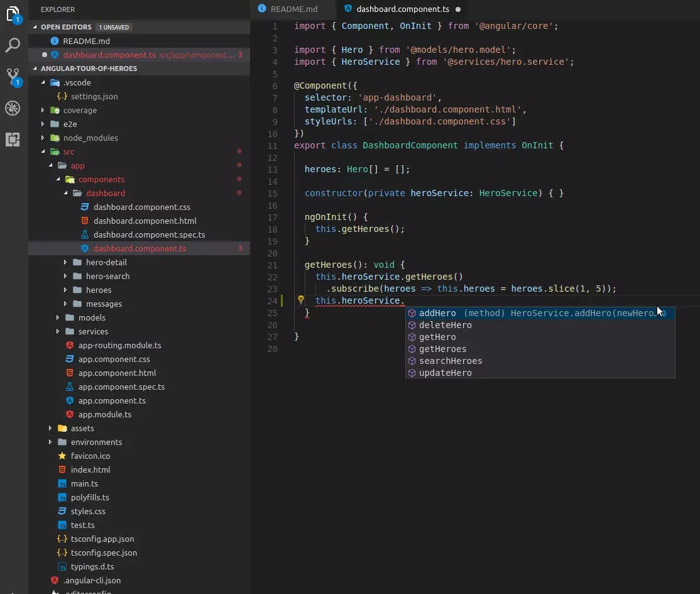Click the Angular icon beside .angular-cli.json
This screenshot has height=594, width=700.
(x=55, y=580)
